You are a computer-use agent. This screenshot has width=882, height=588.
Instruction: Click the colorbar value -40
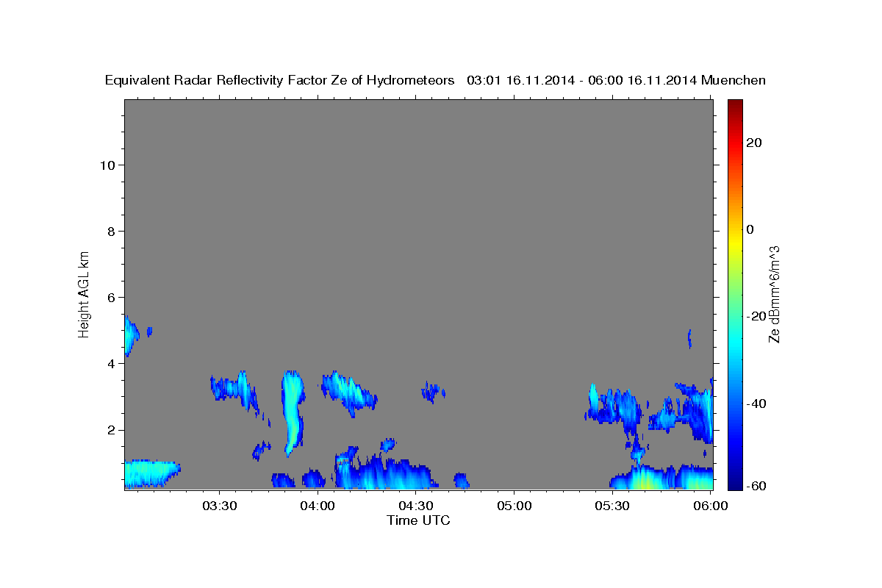pyautogui.click(x=757, y=403)
